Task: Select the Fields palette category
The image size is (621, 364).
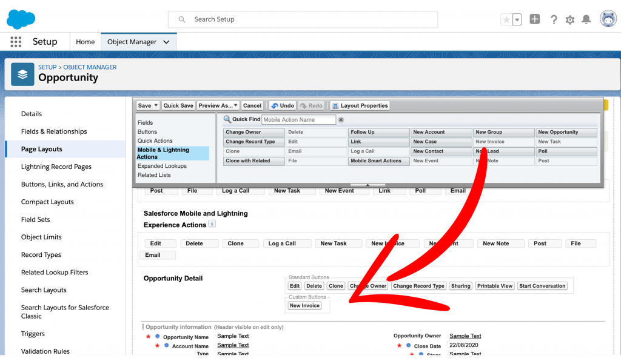Action: tap(145, 123)
